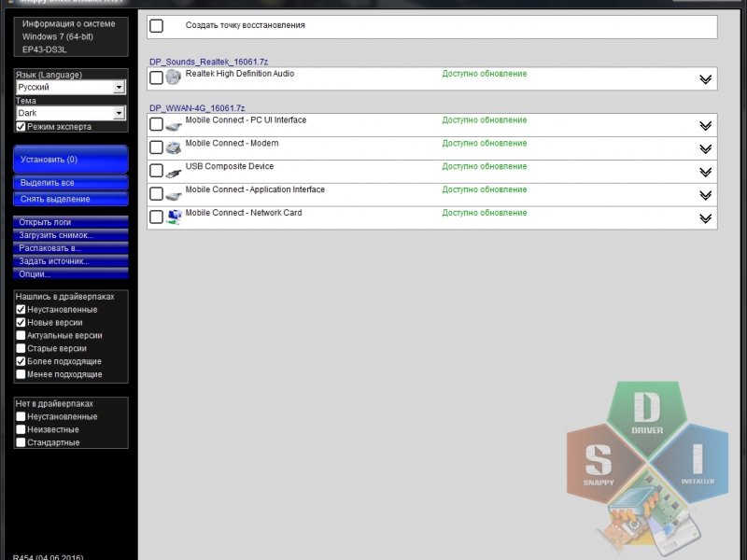
Task: Click 'Выделить все' to select all drivers
Action: (x=71, y=182)
